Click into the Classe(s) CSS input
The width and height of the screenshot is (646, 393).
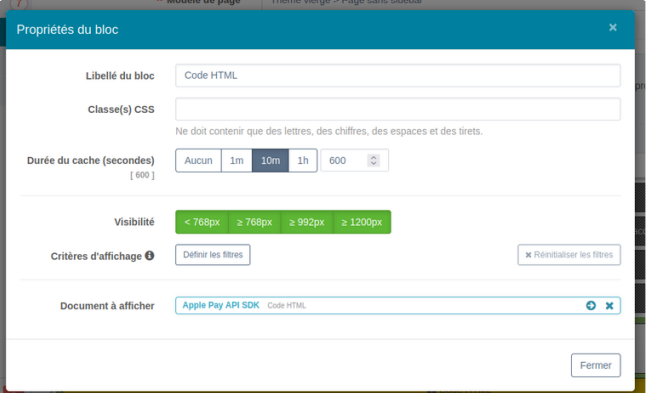[x=398, y=109]
